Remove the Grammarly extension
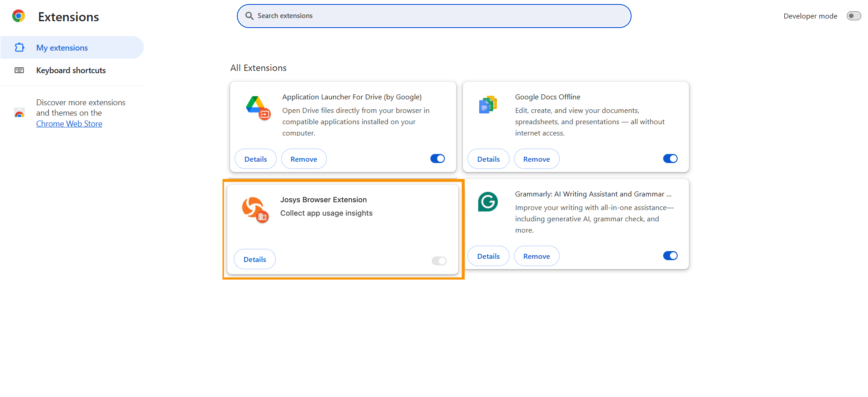868x397 pixels. [537, 256]
